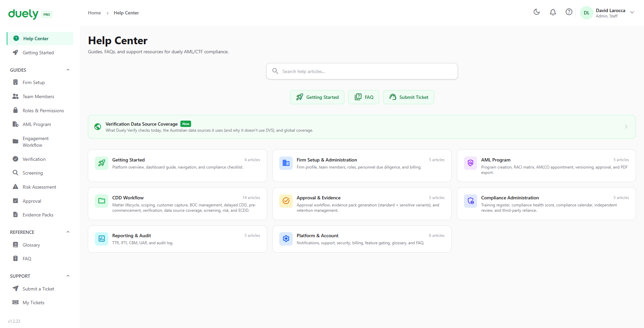Click the Firm Setup building icon in sidebar
644x328 pixels.
click(x=15, y=82)
